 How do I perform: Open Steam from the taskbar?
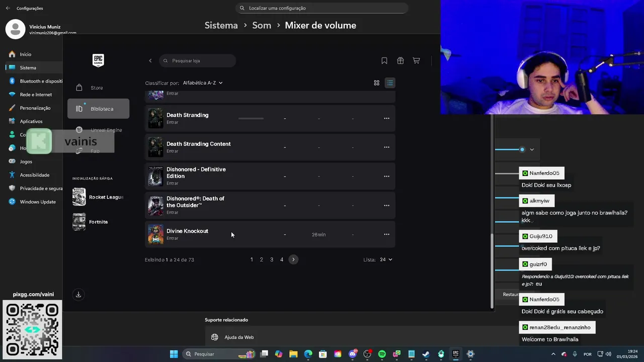(x=426, y=354)
